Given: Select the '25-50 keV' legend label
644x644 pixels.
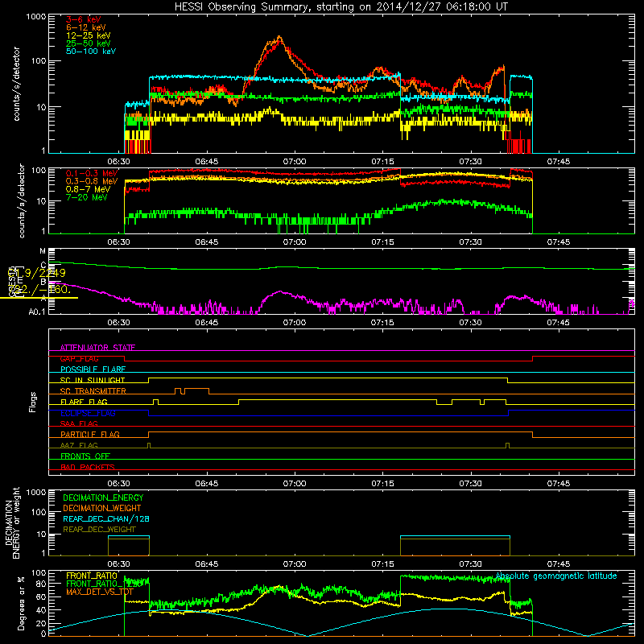Looking at the screenshot, I should tap(89, 43).
